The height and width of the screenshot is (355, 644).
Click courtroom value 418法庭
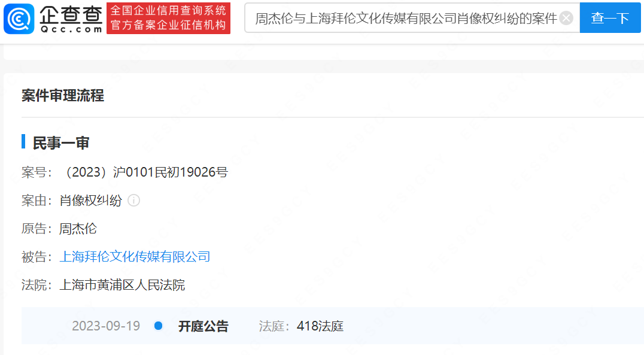click(x=320, y=326)
